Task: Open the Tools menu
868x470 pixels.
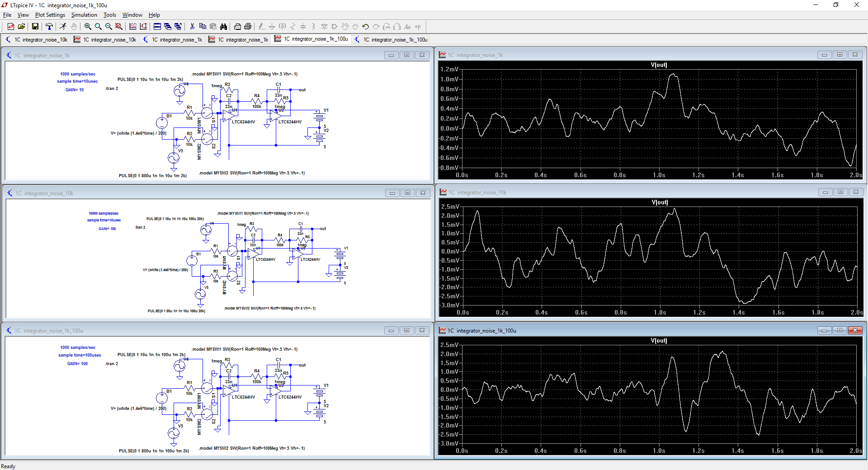Action: coord(110,15)
